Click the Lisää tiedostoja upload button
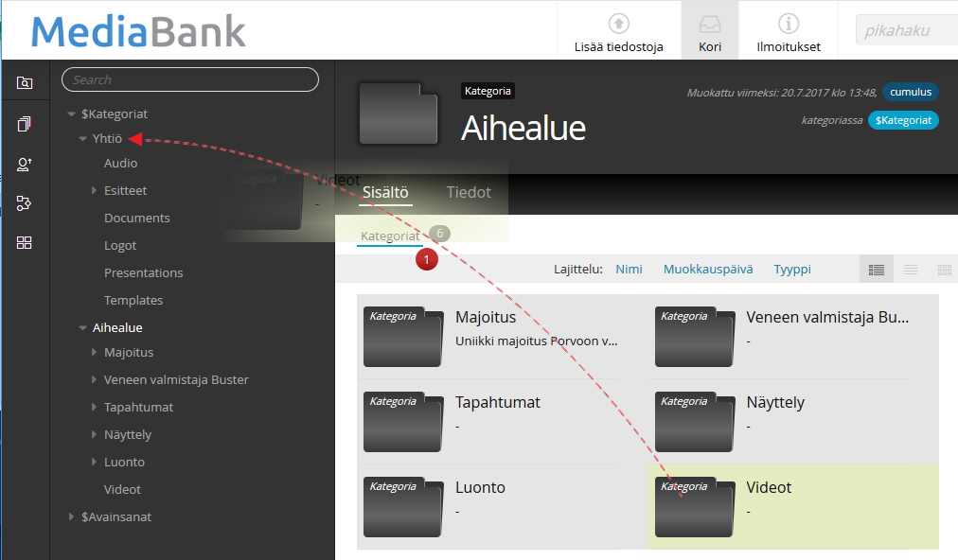This screenshot has height=560, width=958. [618, 31]
